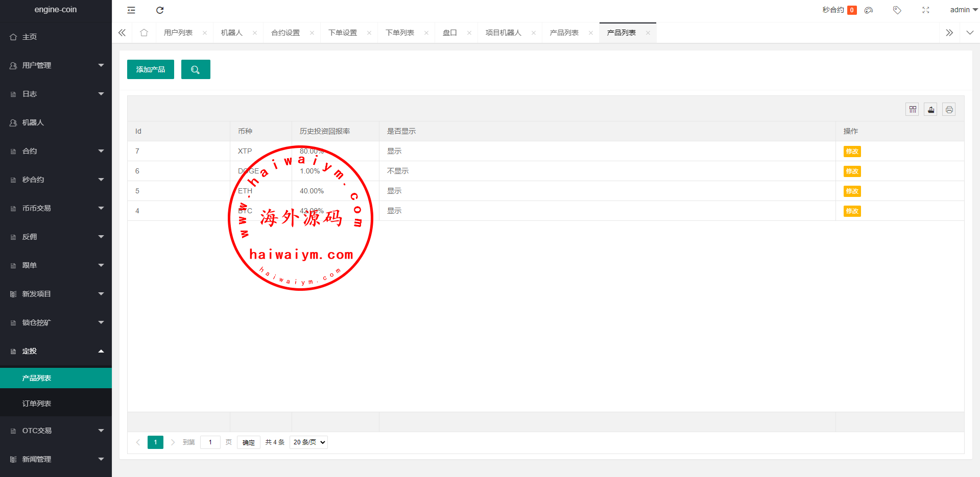
Task: Open the theme palette icon
Action: click(x=869, y=10)
